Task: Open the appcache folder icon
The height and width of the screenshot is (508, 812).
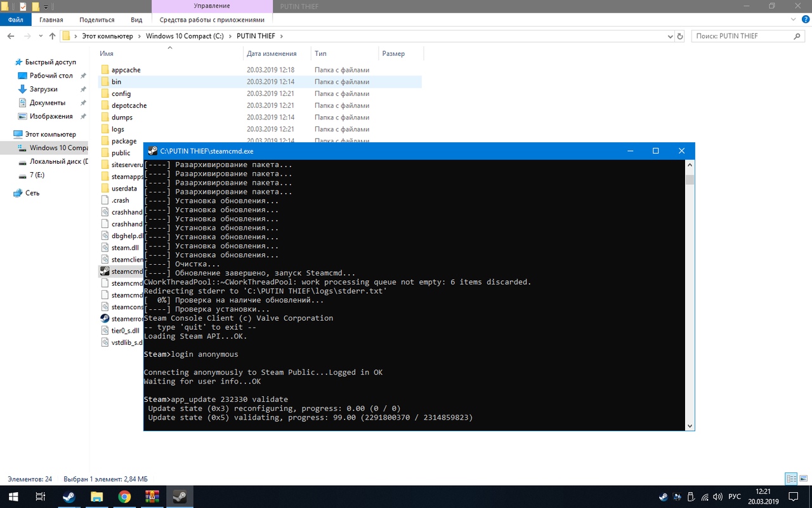Action: [106, 70]
